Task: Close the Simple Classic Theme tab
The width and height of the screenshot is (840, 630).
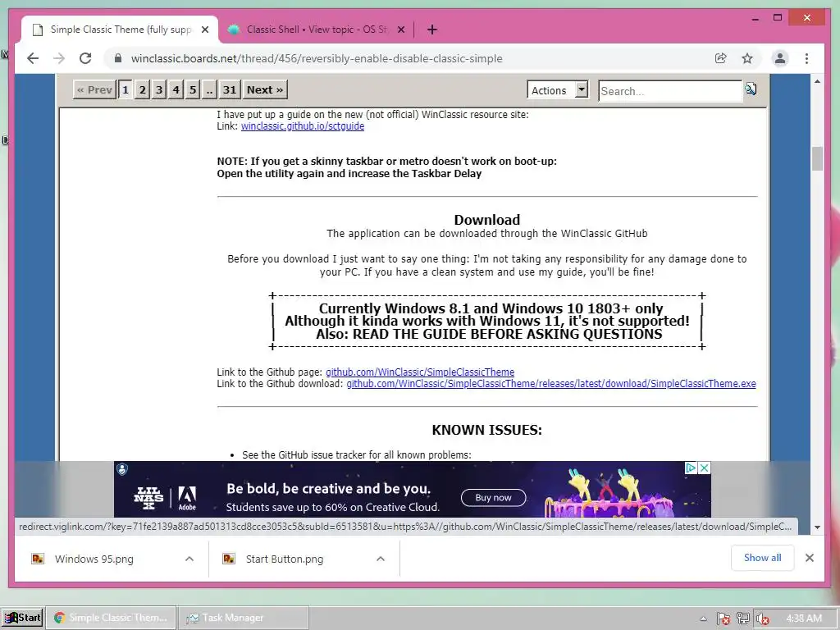Action: 204,30
